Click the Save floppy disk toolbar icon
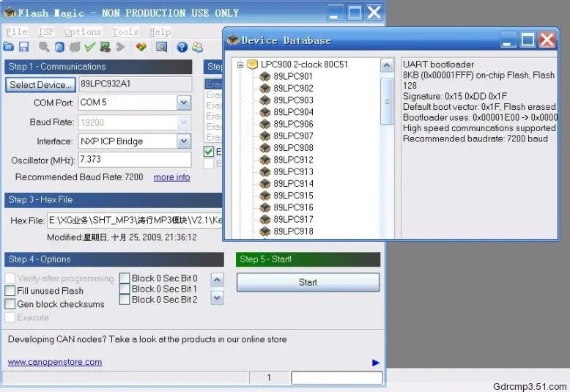Image resolution: width=570 pixels, height=392 pixels. click(x=24, y=47)
